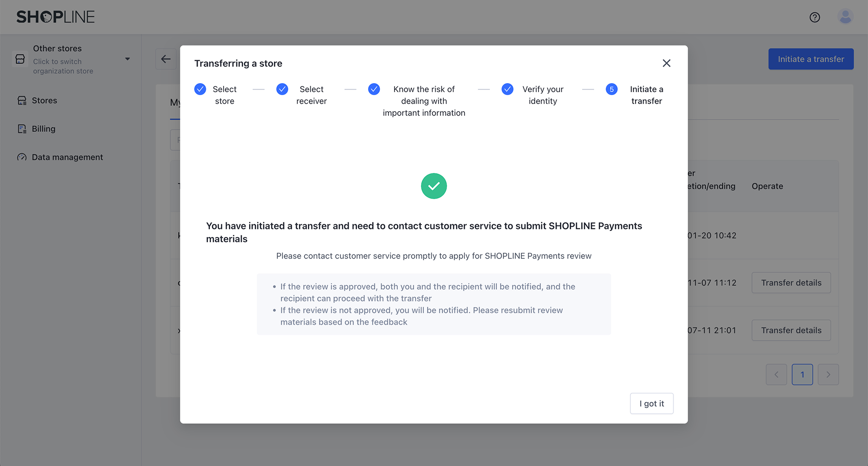The height and width of the screenshot is (466, 868).
Task: Click the Initiate a transfer button
Action: click(x=811, y=59)
